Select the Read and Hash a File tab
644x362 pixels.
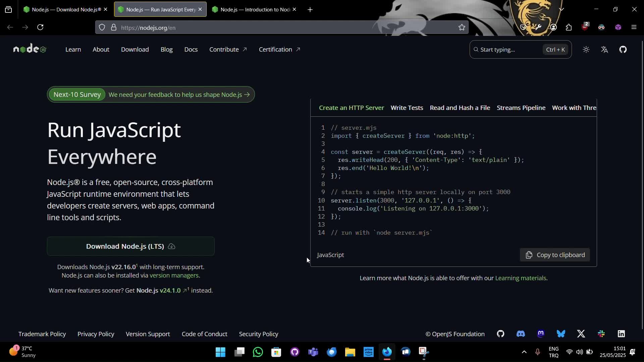point(460,108)
